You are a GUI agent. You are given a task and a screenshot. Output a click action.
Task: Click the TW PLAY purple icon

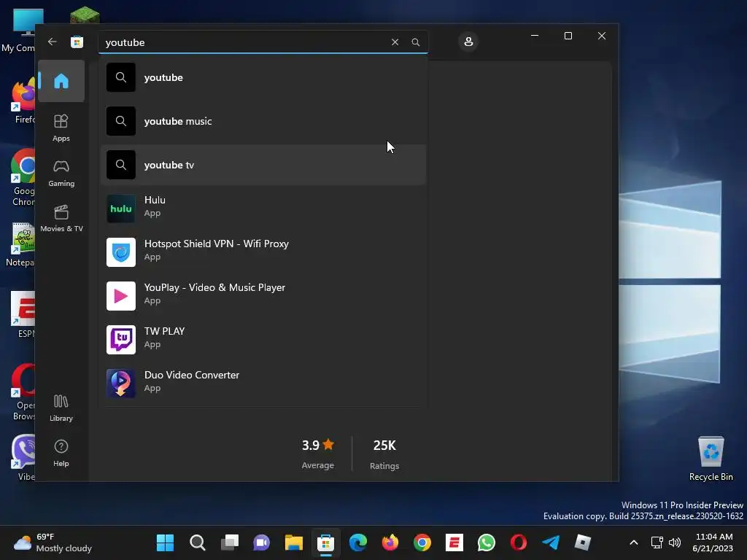121,340
